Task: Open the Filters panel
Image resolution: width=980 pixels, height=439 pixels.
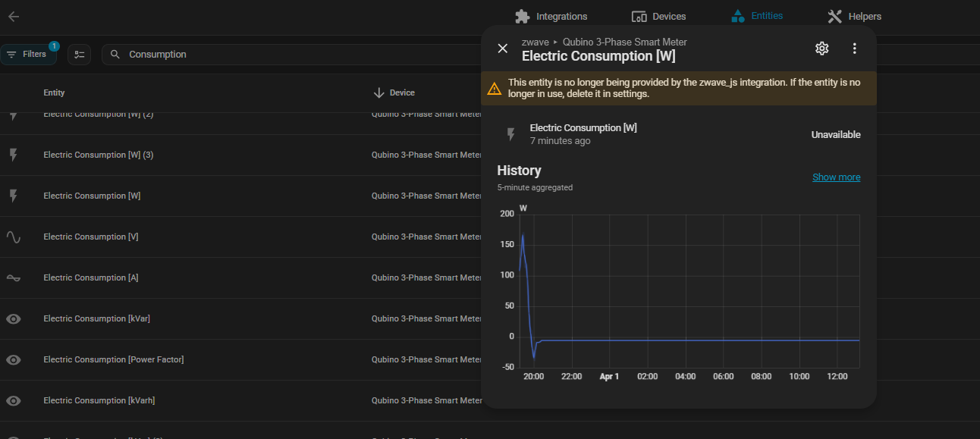Action: coord(28,55)
